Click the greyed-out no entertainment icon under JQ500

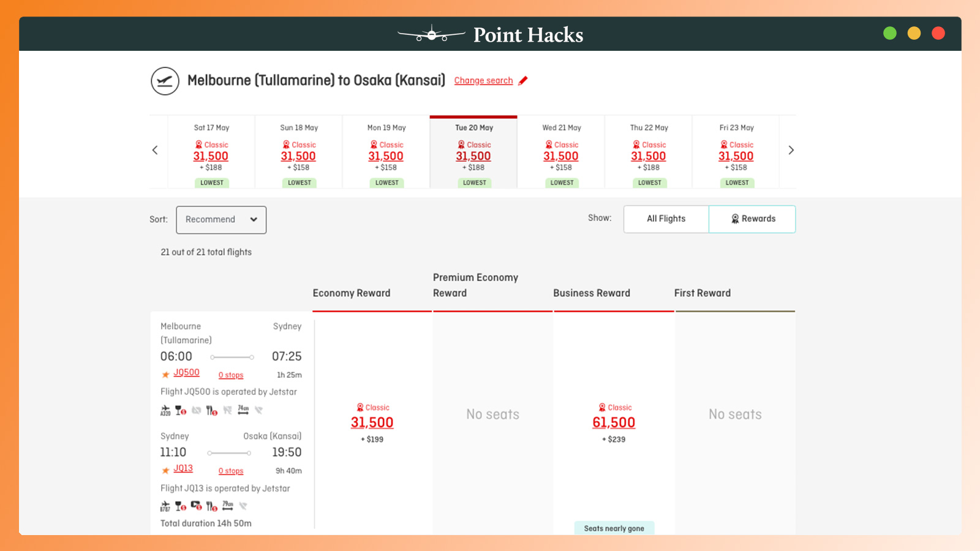(x=196, y=410)
